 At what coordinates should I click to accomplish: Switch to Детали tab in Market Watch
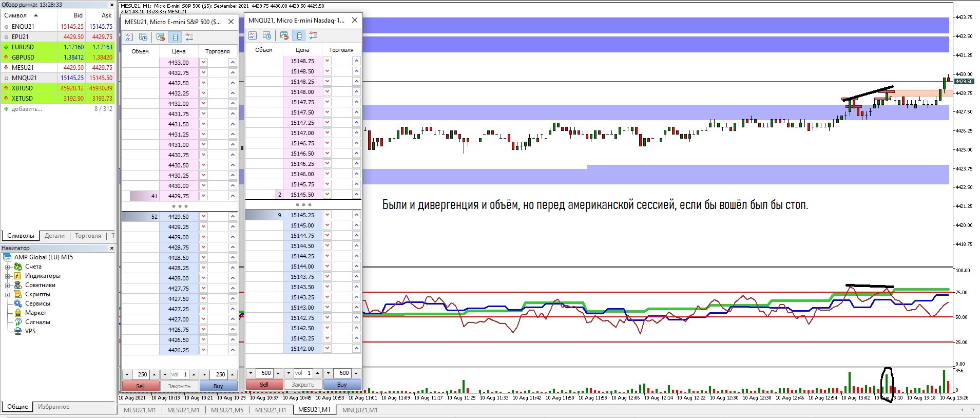tap(54, 236)
